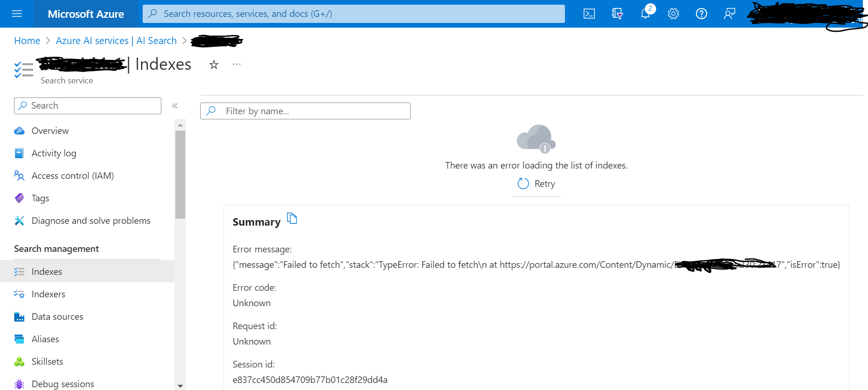Image resolution: width=868 pixels, height=390 pixels.
Task: Open the portal hamburger menu
Action: pos(17,14)
